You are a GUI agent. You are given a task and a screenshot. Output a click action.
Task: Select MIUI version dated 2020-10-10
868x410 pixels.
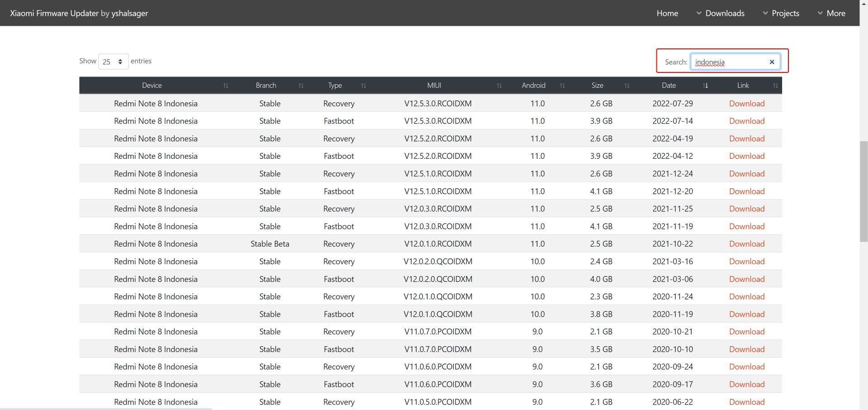pyautogui.click(x=438, y=349)
